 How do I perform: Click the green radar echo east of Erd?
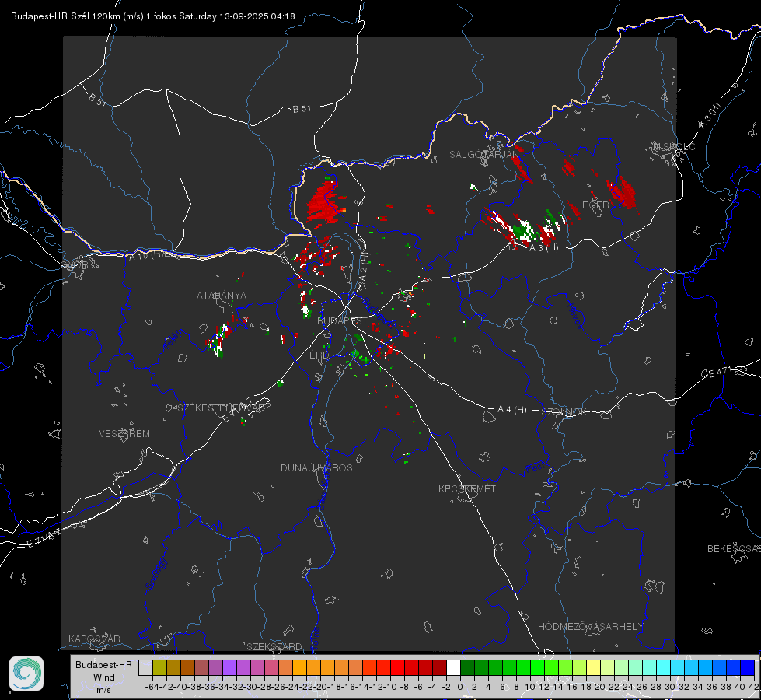pos(358,355)
